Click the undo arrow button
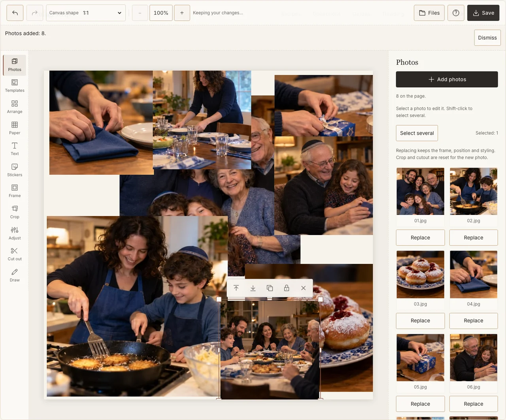 [15, 13]
